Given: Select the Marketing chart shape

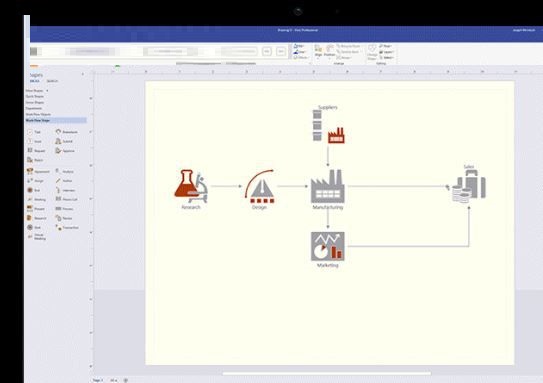Looking at the screenshot, I should 328,246.
